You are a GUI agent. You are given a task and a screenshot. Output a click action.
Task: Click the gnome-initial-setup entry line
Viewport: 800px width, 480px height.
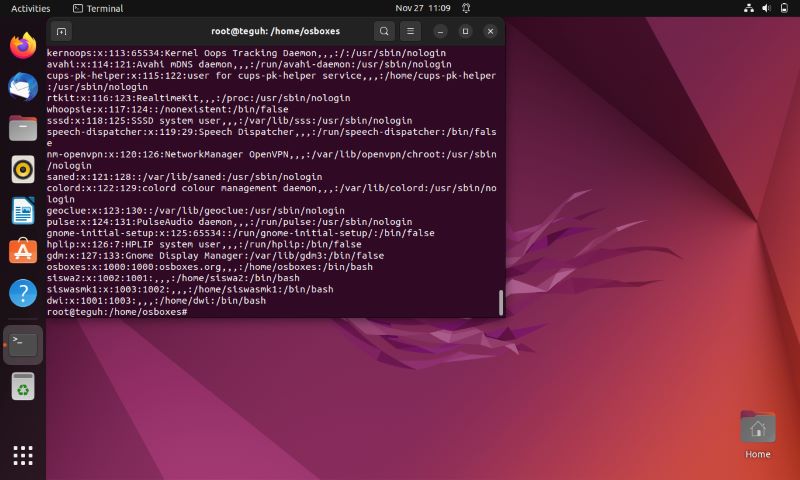tap(240, 233)
